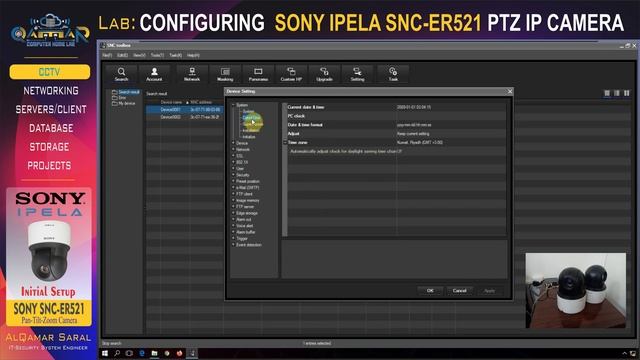The height and width of the screenshot is (360, 640).
Task: Open the Help menu
Action: tap(193, 55)
